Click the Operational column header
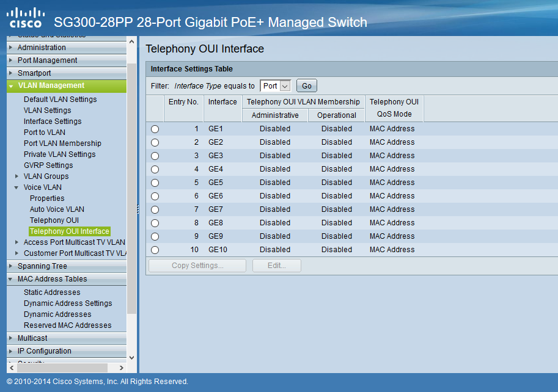558x392 pixels. coord(337,115)
